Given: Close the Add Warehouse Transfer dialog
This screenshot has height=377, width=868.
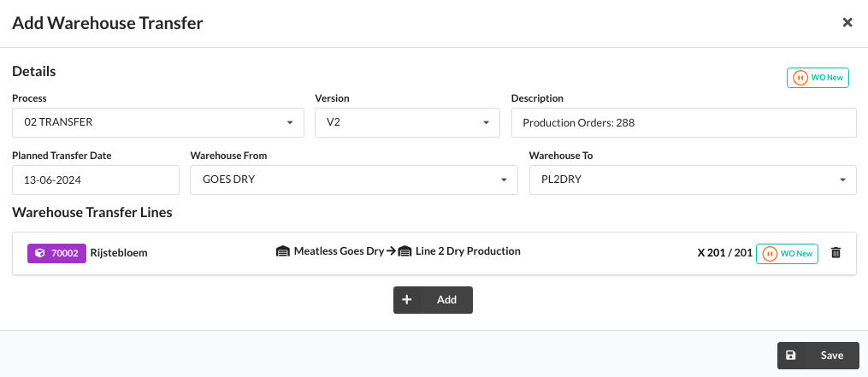Looking at the screenshot, I should pos(847,23).
